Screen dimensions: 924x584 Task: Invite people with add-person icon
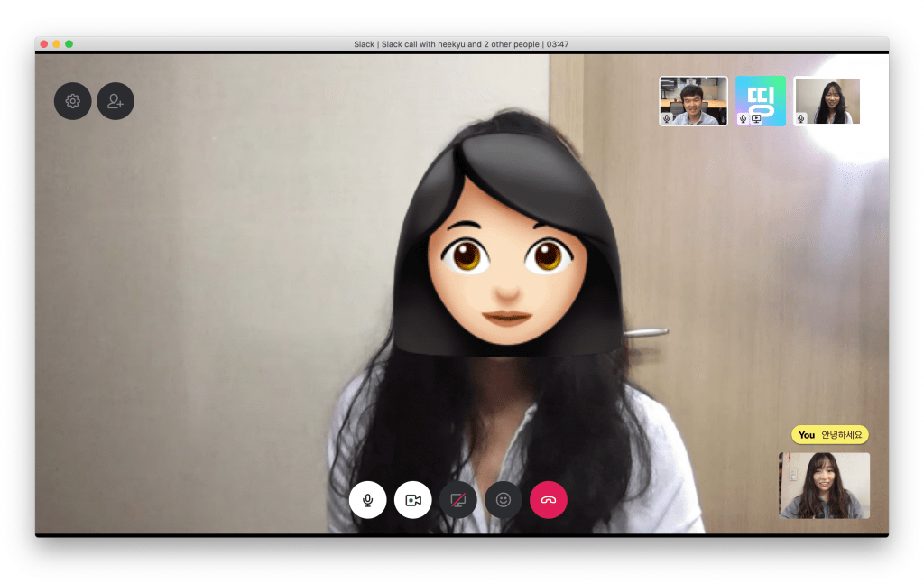115,101
